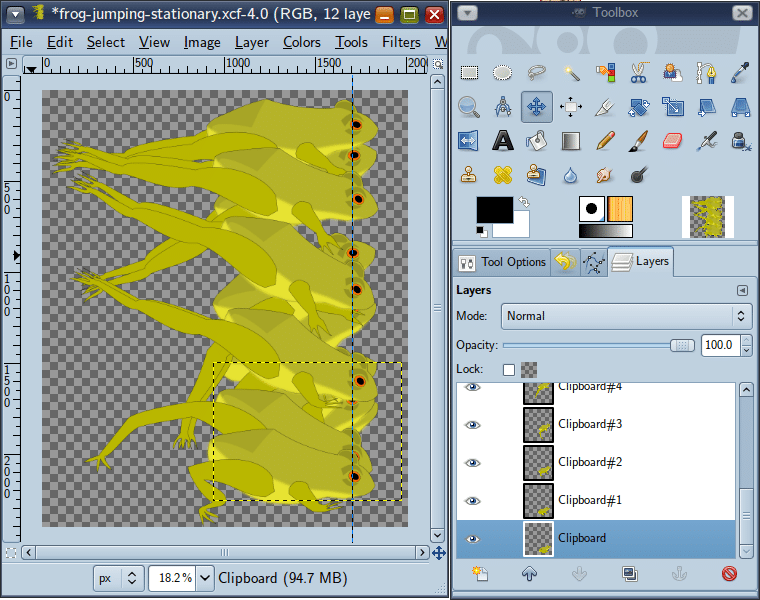Select the Text tool
Image resolution: width=760 pixels, height=600 pixels.
[503, 141]
